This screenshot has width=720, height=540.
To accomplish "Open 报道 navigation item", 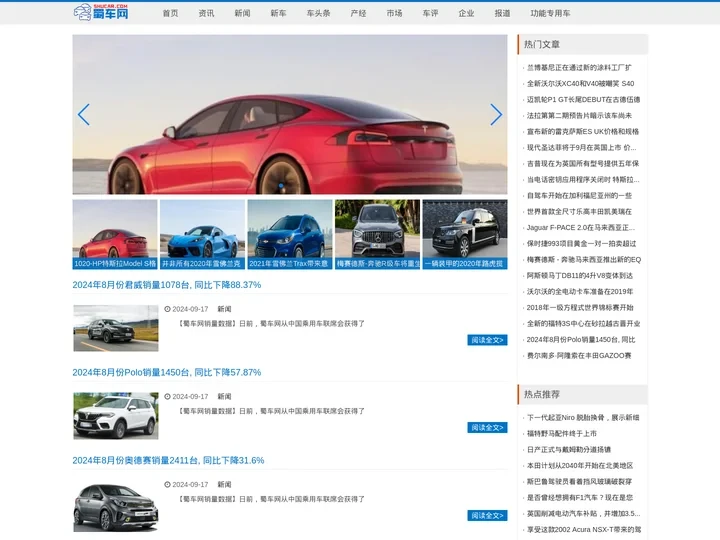I will 502,13.
